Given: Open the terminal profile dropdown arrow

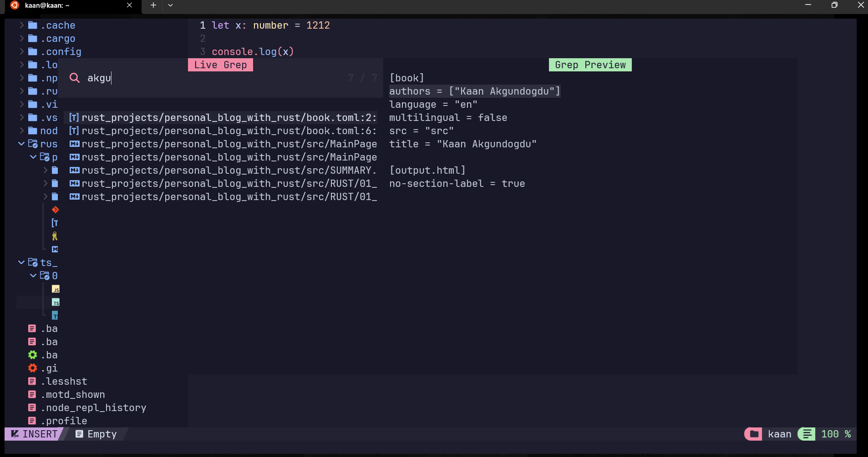Looking at the screenshot, I should 170,5.
